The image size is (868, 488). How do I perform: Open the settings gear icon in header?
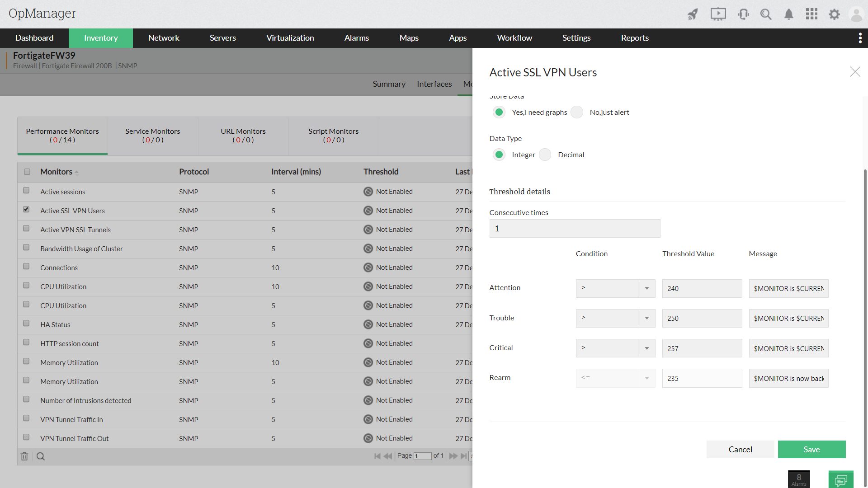pos(834,14)
